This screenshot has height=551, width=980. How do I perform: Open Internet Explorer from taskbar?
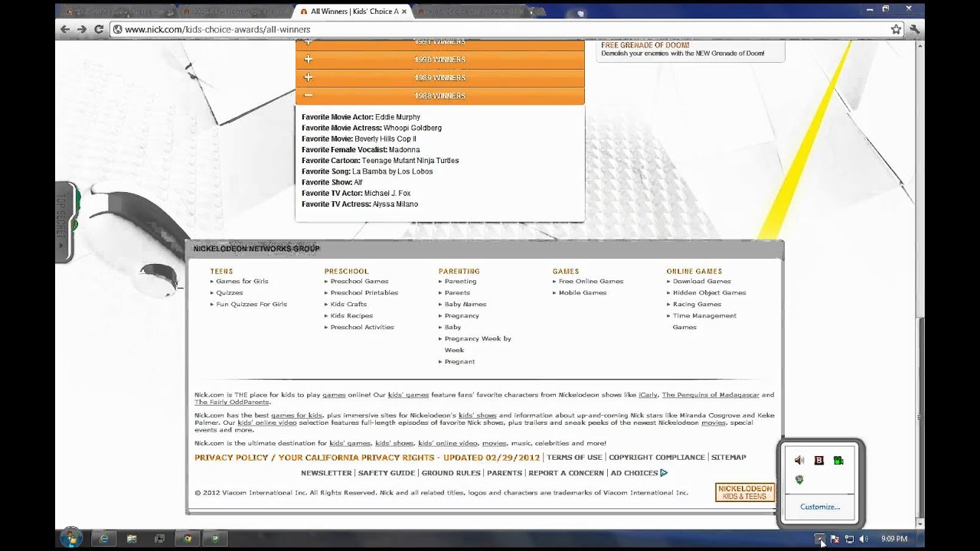103,539
